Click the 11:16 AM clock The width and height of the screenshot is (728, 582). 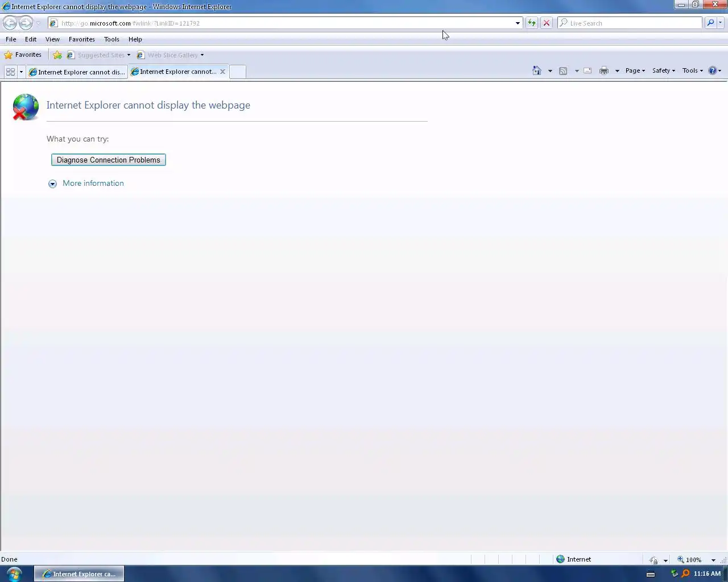(707, 573)
